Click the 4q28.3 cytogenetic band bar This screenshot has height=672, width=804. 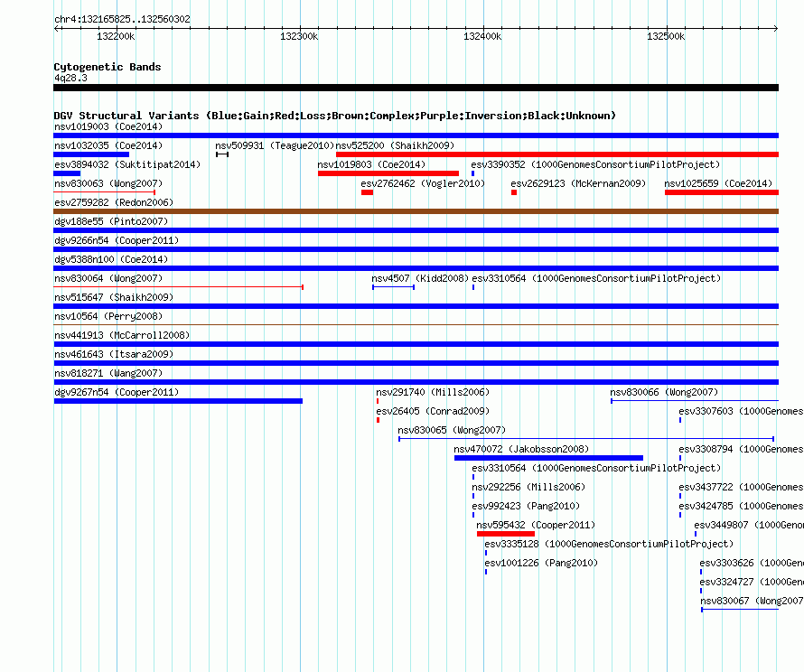(x=416, y=88)
